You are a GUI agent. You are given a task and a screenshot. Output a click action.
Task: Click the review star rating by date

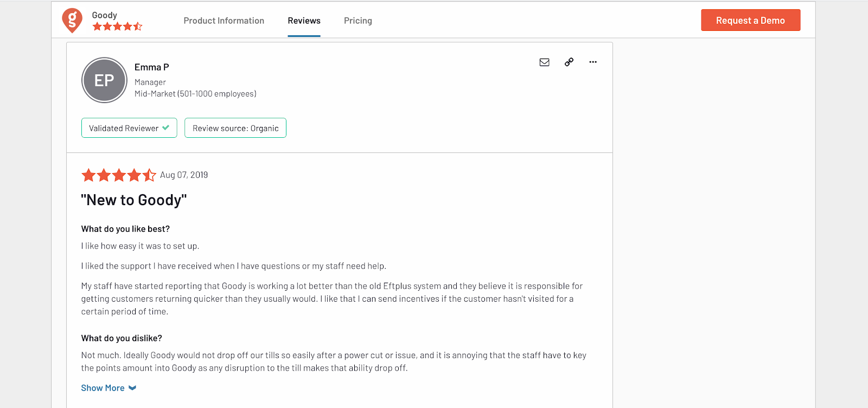tap(119, 175)
